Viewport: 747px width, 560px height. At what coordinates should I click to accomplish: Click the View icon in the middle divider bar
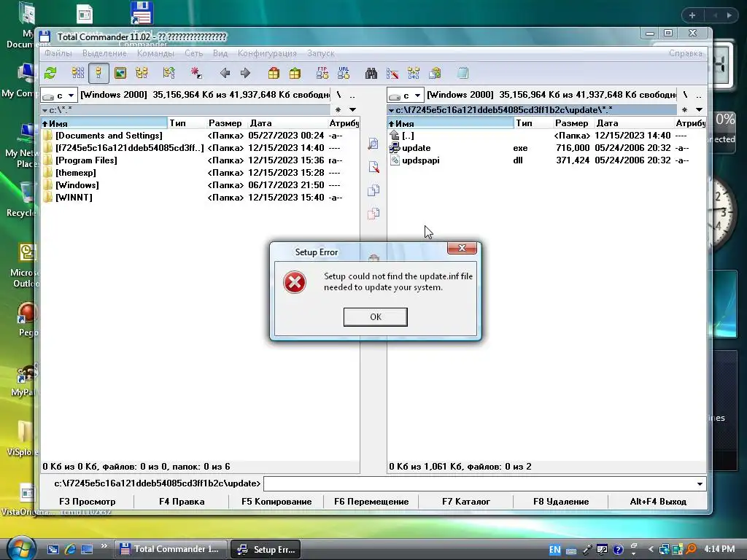373,144
